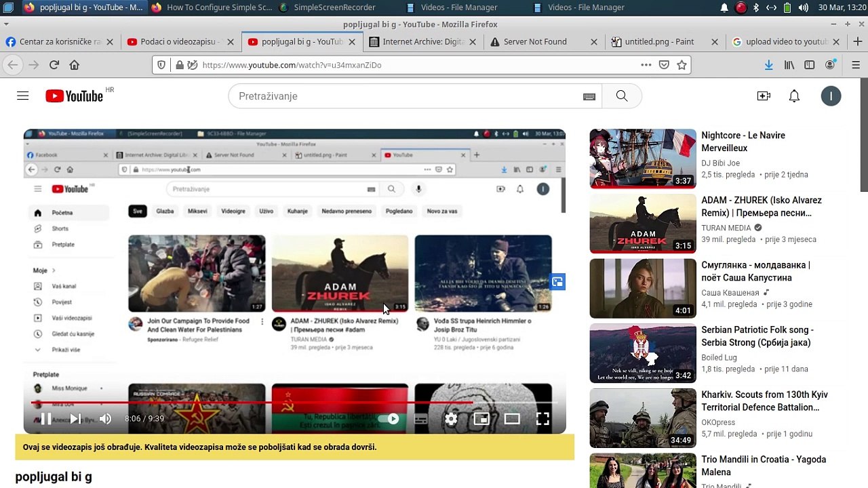
Task: Seek on the red video progress bar
Action: (x=294, y=403)
